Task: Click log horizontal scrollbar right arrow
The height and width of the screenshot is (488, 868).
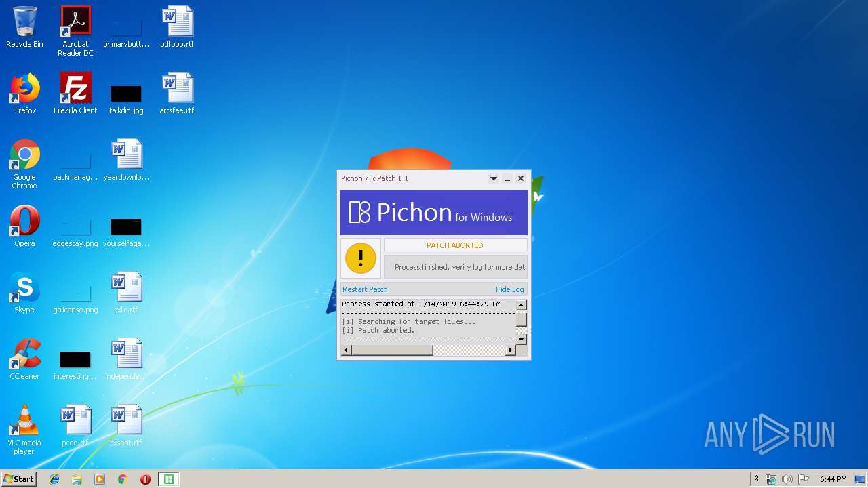Action: [x=511, y=350]
